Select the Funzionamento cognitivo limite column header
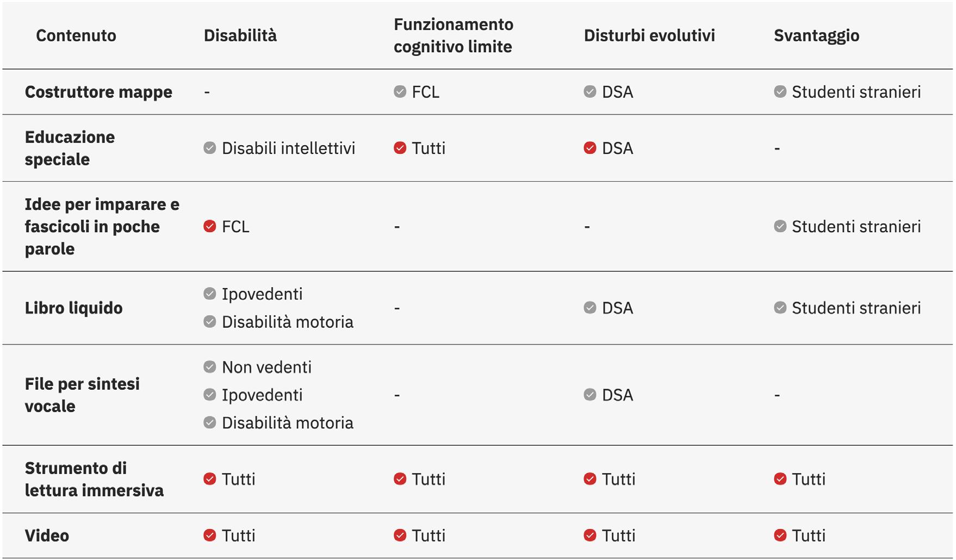Image resolution: width=956 pixels, height=560 pixels. coord(454,35)
